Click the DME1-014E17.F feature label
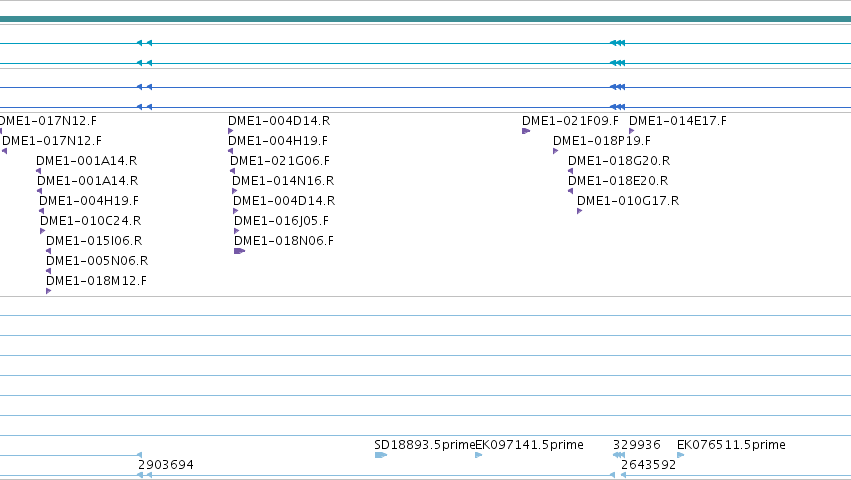 tap(677, 121)
